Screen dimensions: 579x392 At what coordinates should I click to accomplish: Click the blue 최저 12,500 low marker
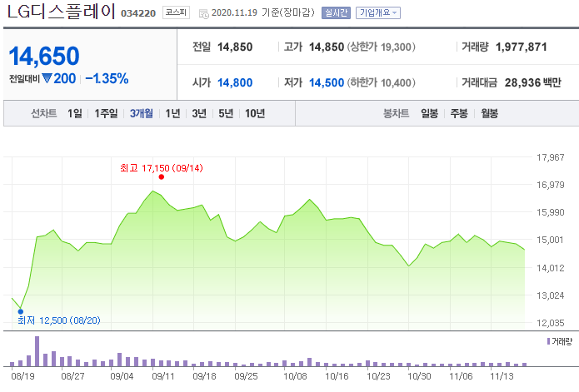(21, 311)
